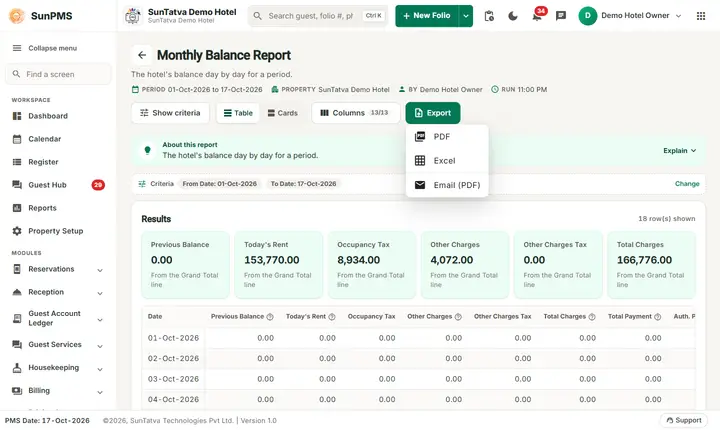Image resolution: width=720 pixels, height=430 pixels.
Task: Click the Register sidebar icon
Action: pos(17,162)
